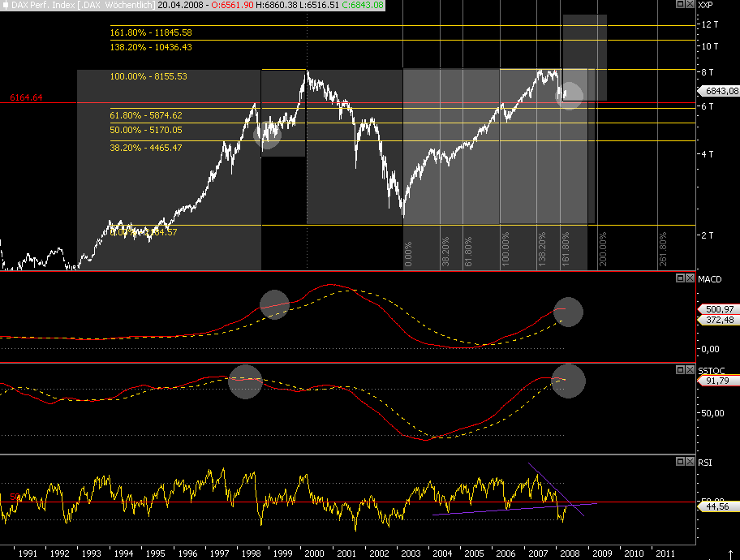Image resolution: width=740 pixels, height=560 pixels.
Task: Click the 50,00 SSTOC axis label
Action: (x=712, y=413)
